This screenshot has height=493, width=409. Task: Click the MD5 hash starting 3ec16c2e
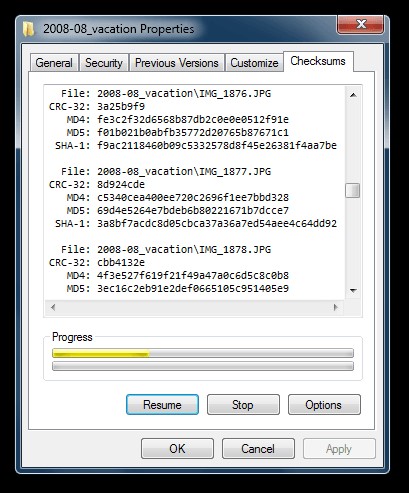[193, 289]
